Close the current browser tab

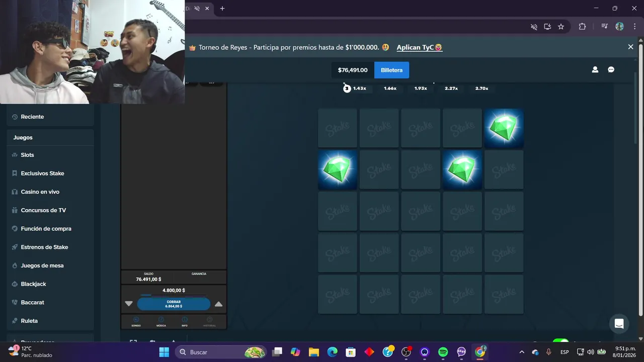pos(207,9)
